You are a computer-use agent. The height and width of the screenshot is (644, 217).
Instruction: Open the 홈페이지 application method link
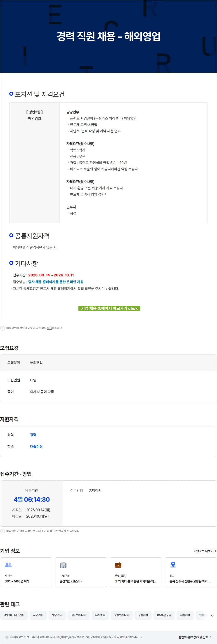(95, 490)
